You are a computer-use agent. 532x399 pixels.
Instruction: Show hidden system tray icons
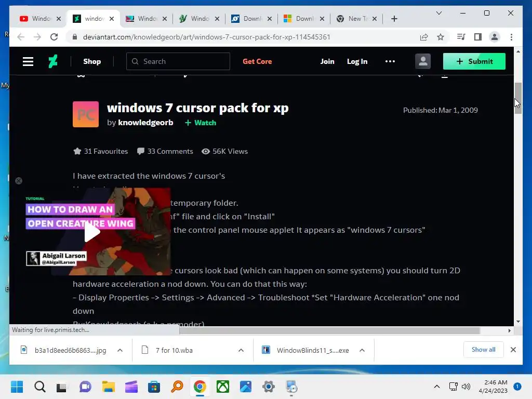[x=436, y=387]
